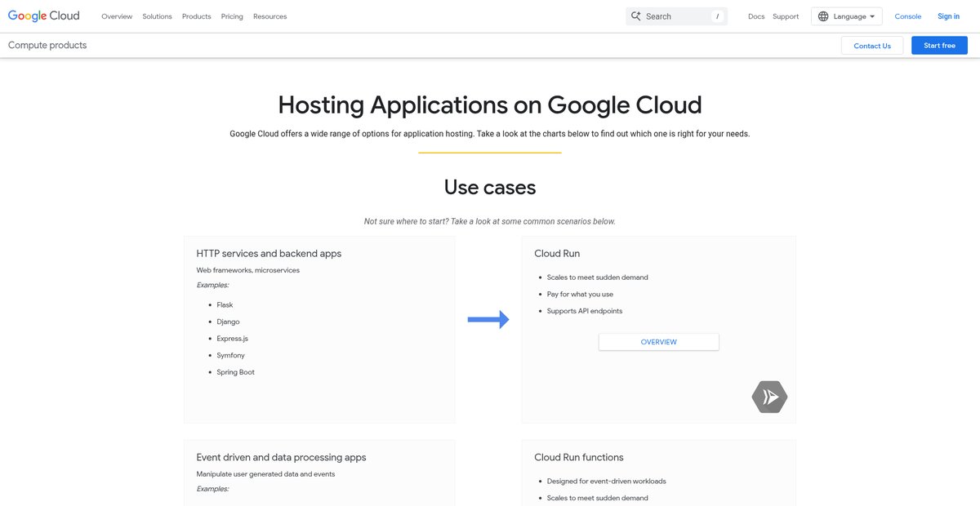Open the Console link

click(908, 16)
